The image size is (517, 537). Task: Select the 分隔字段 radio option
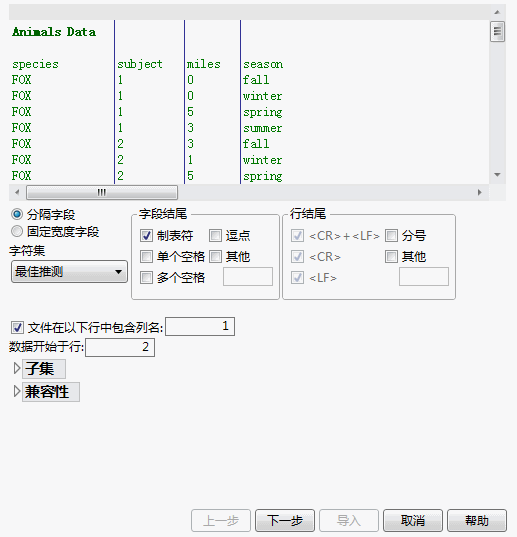17,214
